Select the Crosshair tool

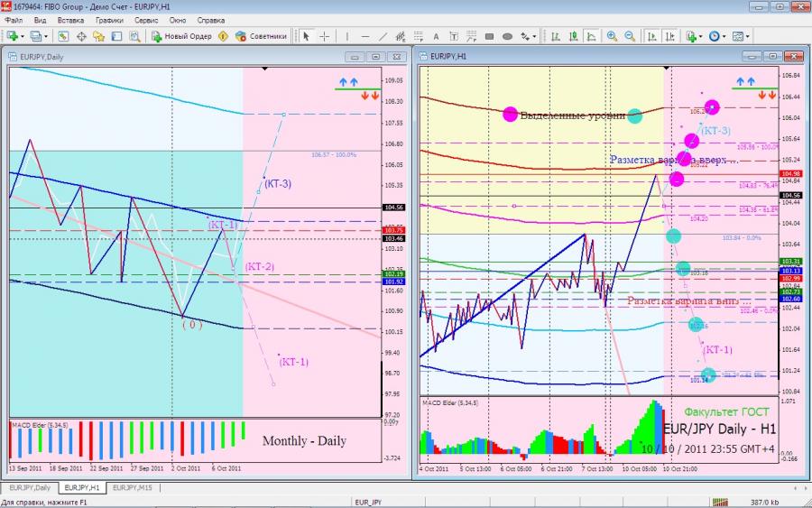coord(324,36)
